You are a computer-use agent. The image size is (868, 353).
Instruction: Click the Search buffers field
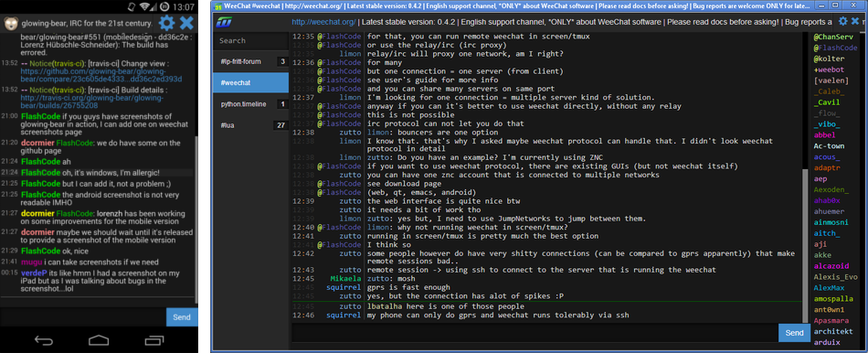tap(250, 40)
